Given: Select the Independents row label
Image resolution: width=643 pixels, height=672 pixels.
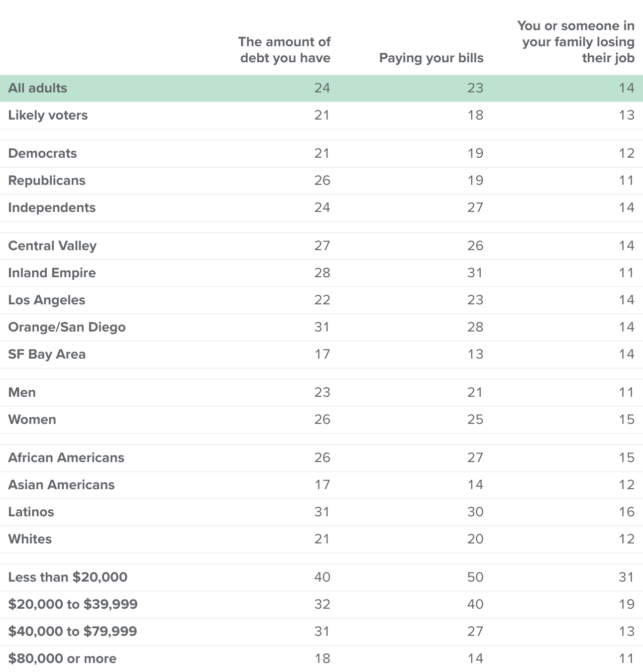Looking at the screenshot, I should point(52,207).
